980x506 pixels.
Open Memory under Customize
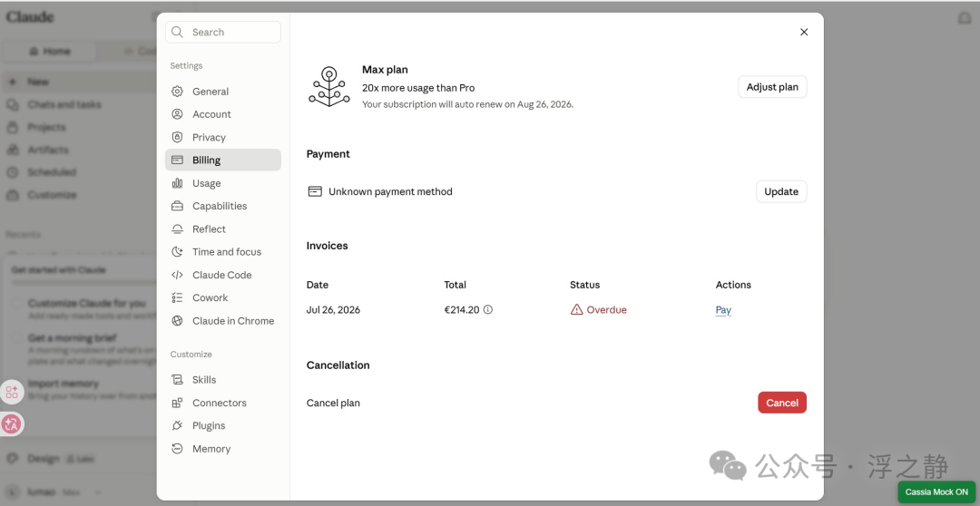click(223, 449)
